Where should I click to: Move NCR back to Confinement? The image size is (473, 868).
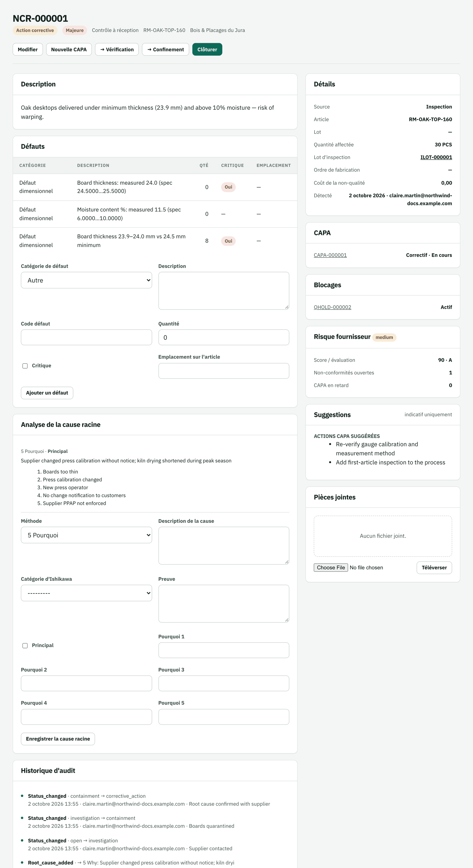165,49
